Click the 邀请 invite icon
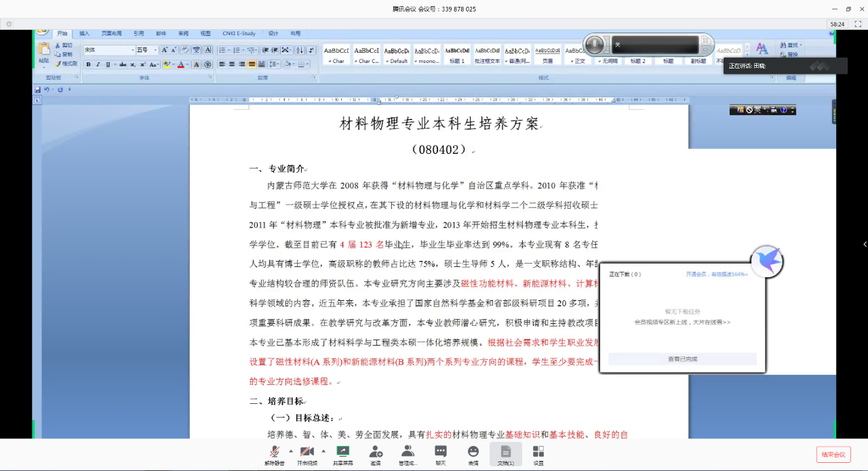Screen dimensions: 868x471 coord(375,453)
